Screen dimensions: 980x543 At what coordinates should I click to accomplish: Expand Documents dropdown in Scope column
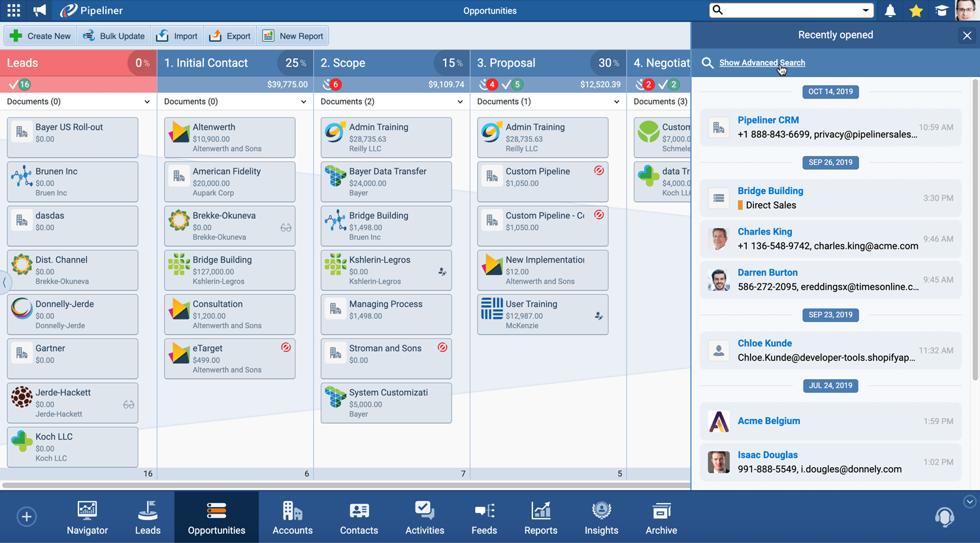(x=460, y=102)
